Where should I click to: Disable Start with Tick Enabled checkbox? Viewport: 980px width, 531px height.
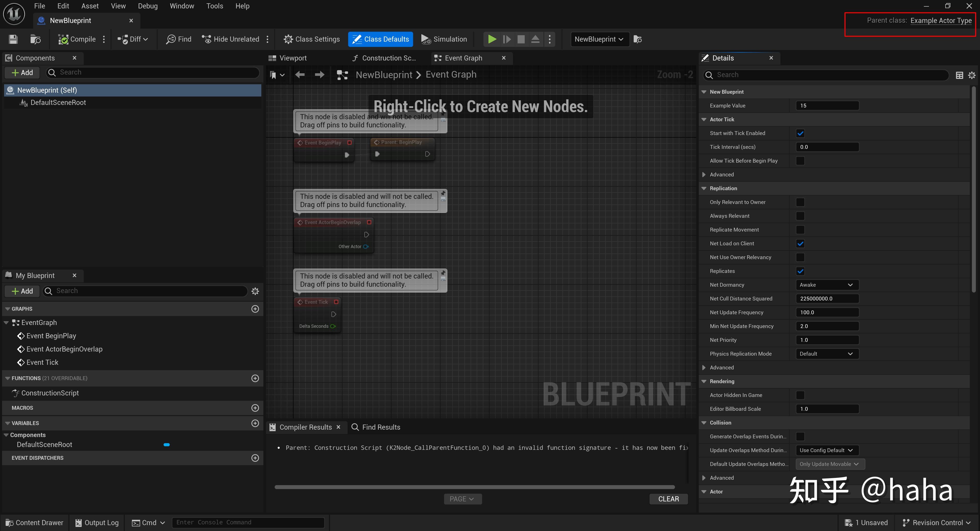[800, 133]
